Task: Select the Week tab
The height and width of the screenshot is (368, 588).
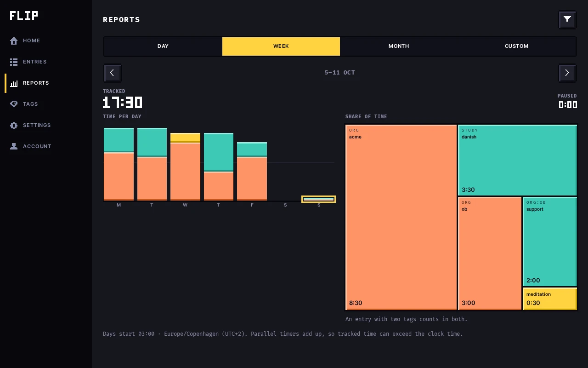Action: (281, 46)
